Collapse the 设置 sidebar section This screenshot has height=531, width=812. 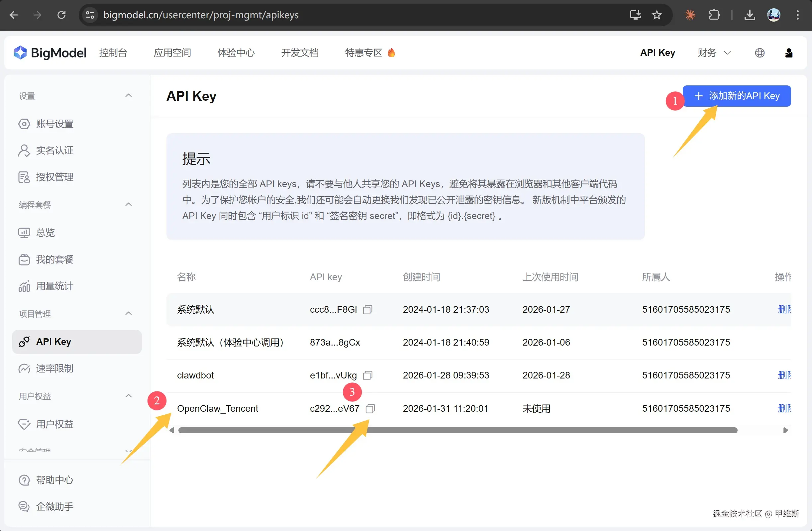pos(128,96)
